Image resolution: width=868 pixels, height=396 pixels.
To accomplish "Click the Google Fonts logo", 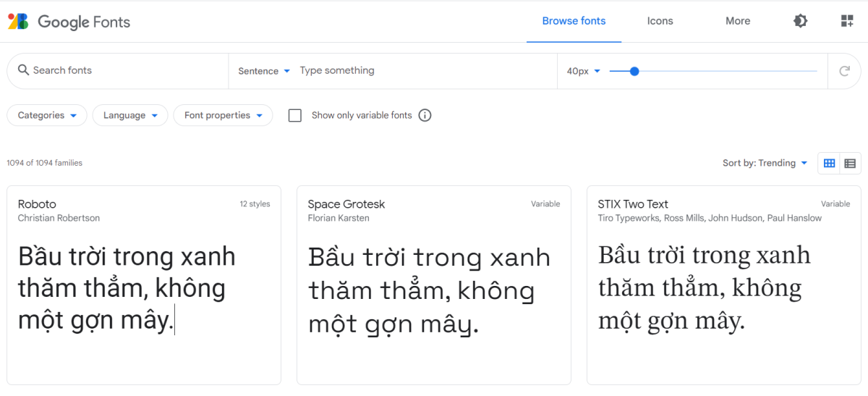I will pos(69,22).
